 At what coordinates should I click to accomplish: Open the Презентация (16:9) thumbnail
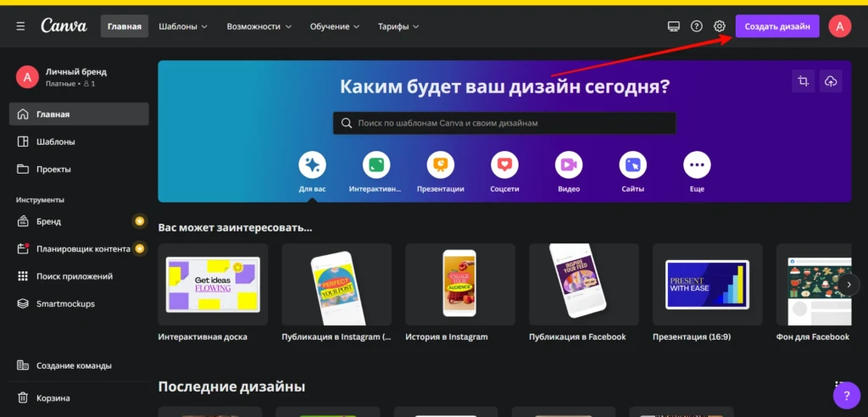pyautogui.click(x=708, y=284)
